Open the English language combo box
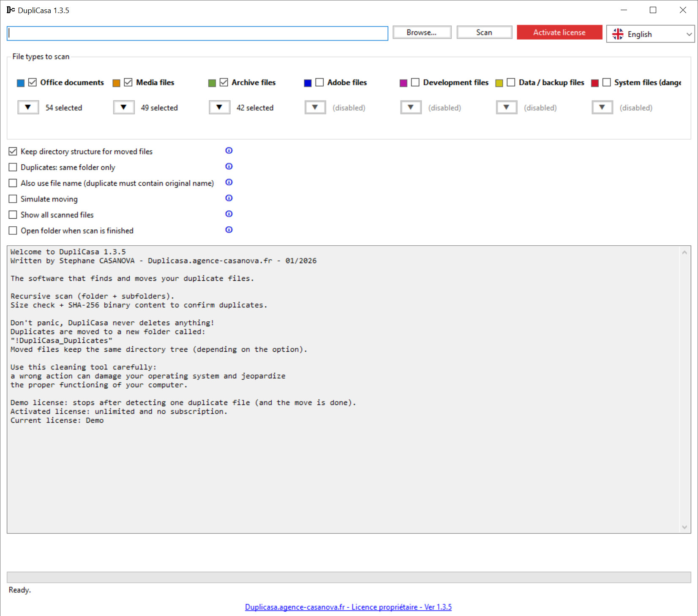The image size is (698, 616). [650, 34]
